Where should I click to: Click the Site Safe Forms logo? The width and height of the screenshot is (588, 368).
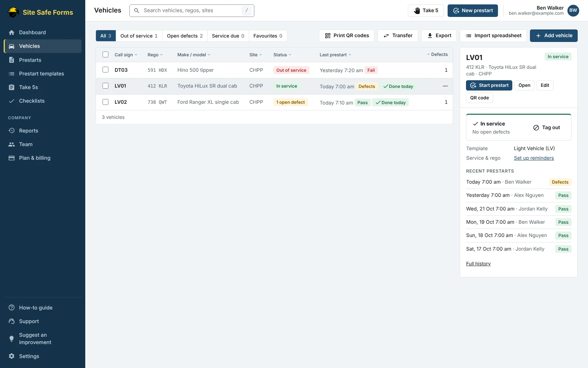pyautogui.click(x=40, y=12)
